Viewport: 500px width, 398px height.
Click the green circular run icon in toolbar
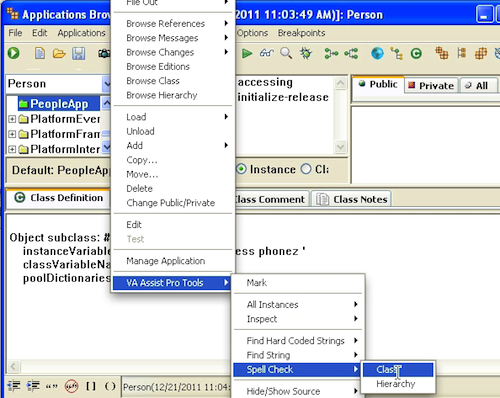coord(14,53)
